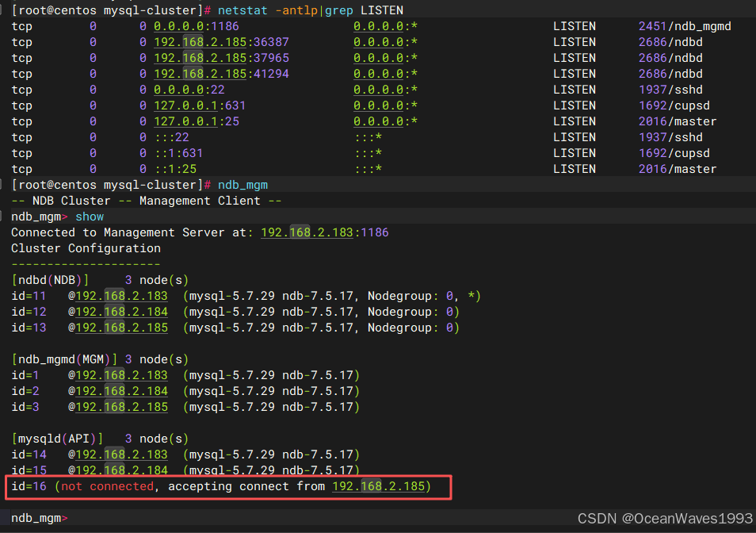
Task: Open the id=2 management node address 192.168.2.184
Action: click(x=121, y=391)
